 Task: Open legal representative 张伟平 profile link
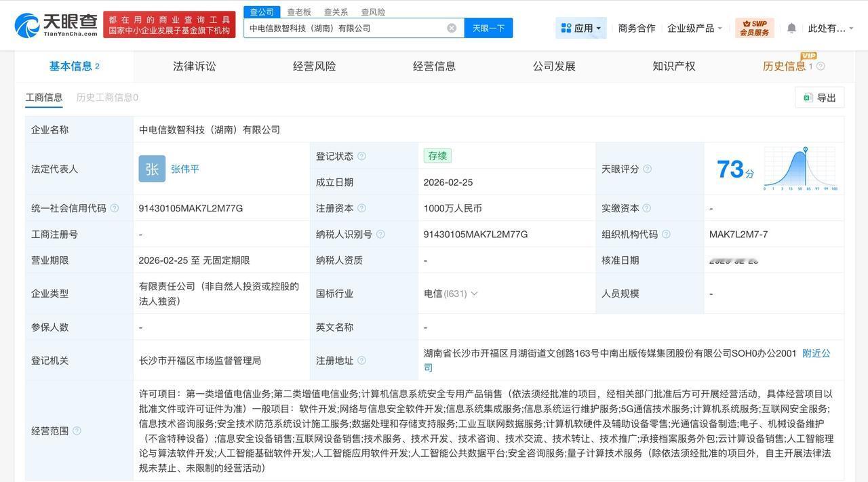click(184, 168)
